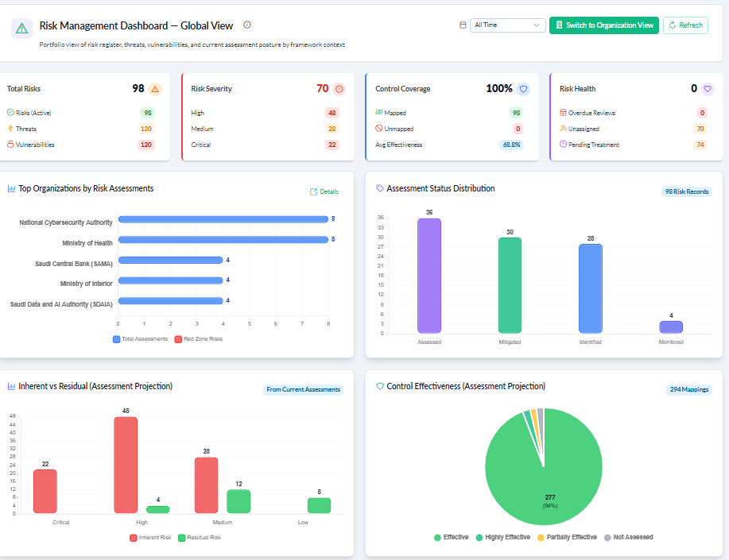Click the shield icon beside Control Effectiveness heading

(x=380, y=386)
